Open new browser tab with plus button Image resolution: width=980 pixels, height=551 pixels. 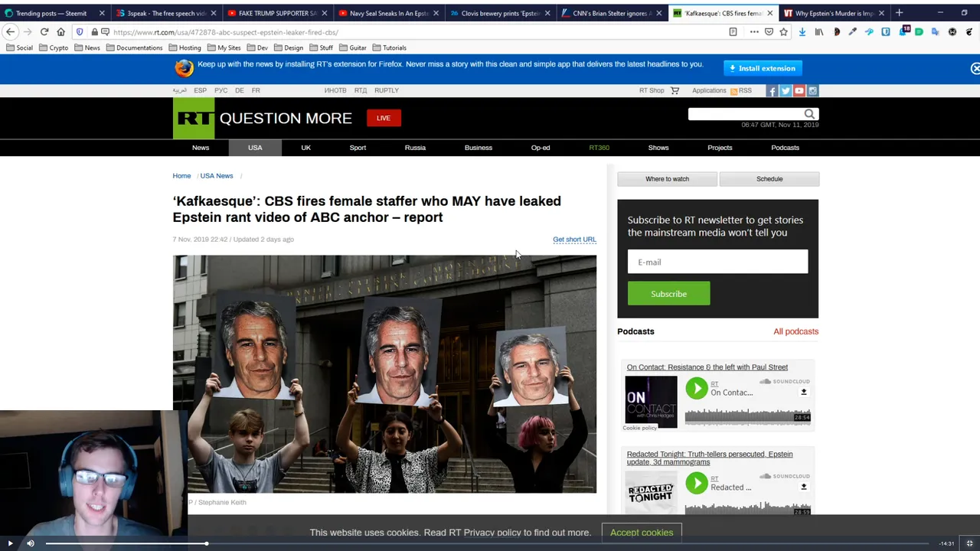pos(899,13)
